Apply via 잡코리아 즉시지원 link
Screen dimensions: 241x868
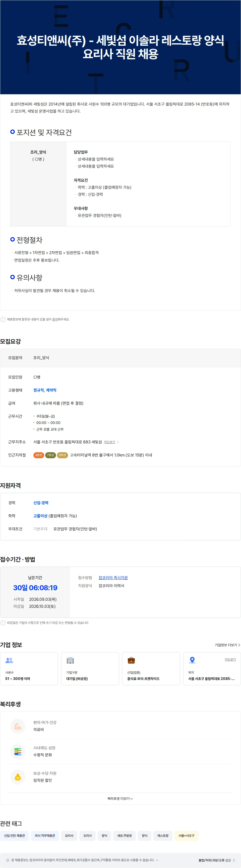click(113, 578)
